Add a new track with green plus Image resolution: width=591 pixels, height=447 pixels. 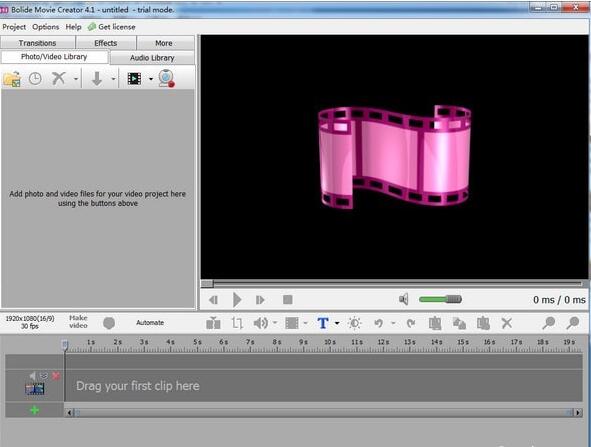tap(34, 410)
